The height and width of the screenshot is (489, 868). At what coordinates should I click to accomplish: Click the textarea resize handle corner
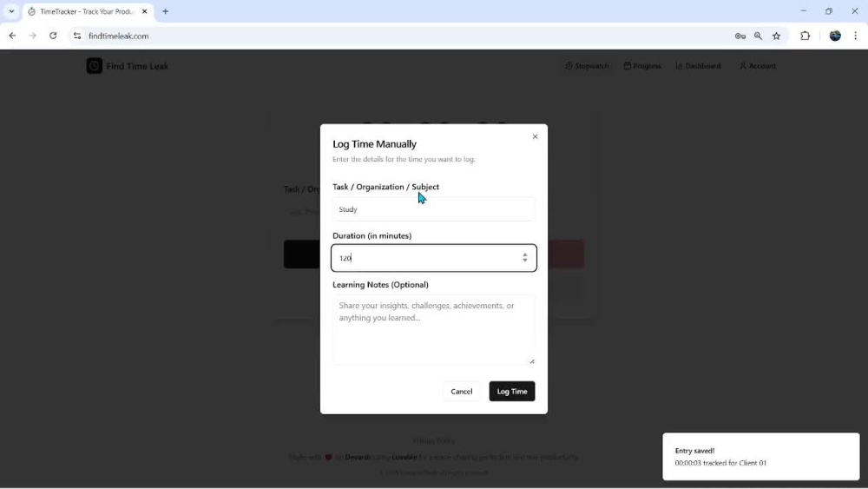click(x=532, y=361)
